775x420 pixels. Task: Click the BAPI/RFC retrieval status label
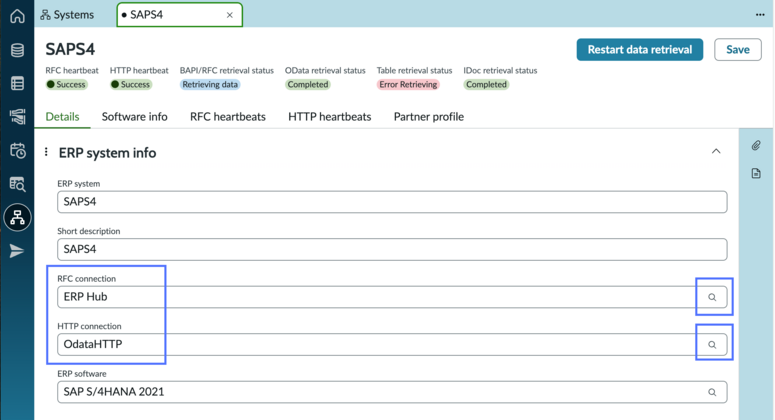pyautogui.click(x=226, y=71)
